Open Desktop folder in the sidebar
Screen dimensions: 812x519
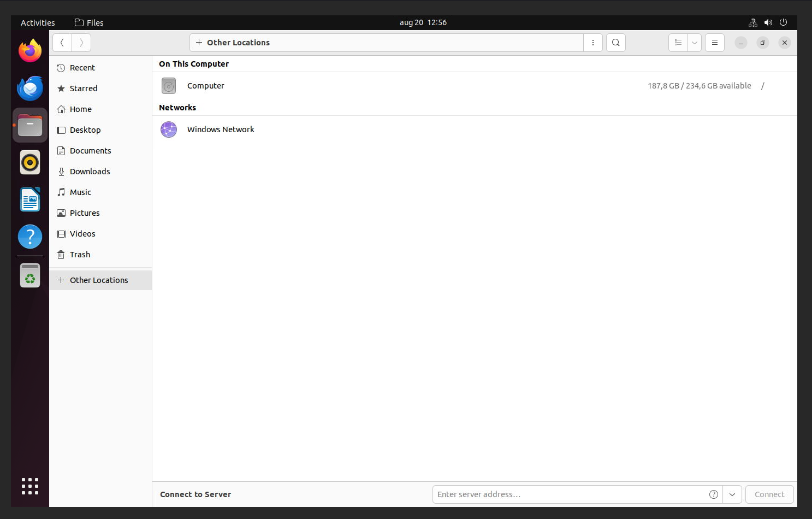coord(100,130)
